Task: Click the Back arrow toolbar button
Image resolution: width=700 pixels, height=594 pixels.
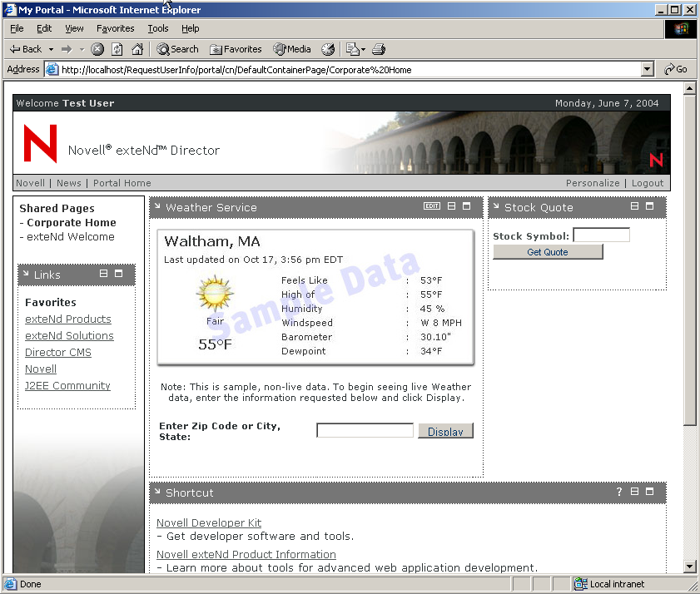Action: point(26,49)
